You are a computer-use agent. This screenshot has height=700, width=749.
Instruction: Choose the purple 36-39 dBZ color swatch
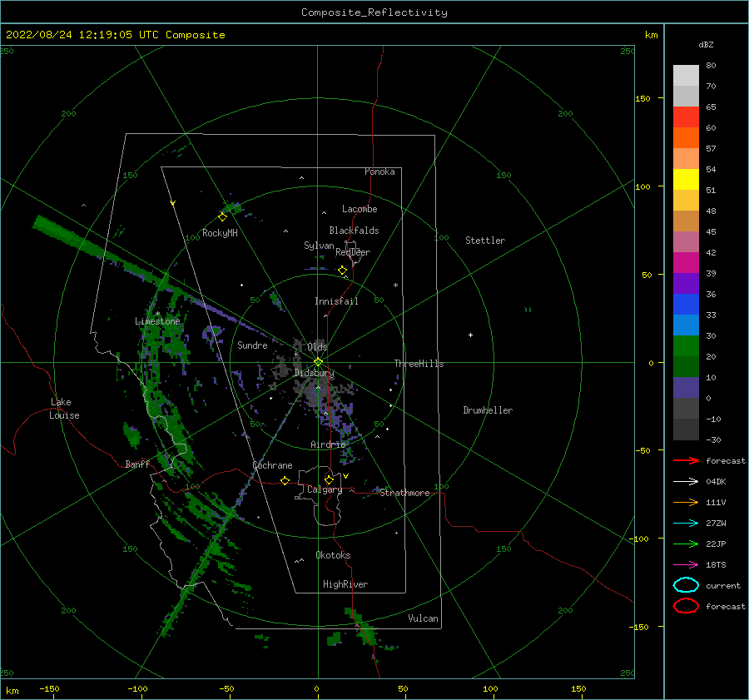pyautogui.click(x=686, y=284)
